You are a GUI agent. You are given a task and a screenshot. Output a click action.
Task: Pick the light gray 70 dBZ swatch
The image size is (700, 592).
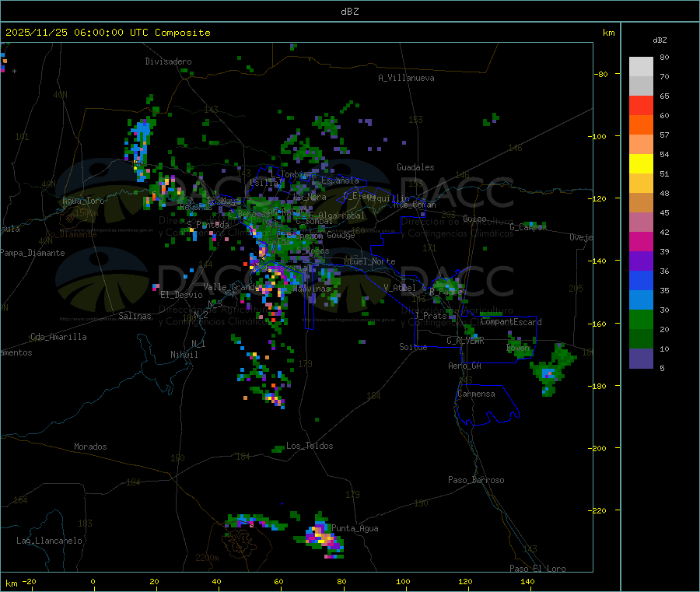641,67
